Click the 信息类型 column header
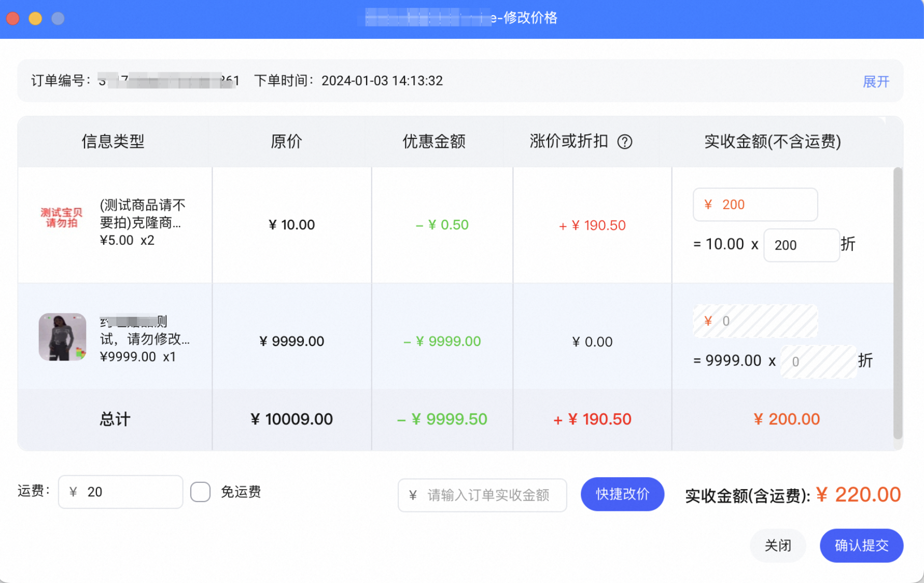Screen dimensions: 924x583 tap(113, 141)
